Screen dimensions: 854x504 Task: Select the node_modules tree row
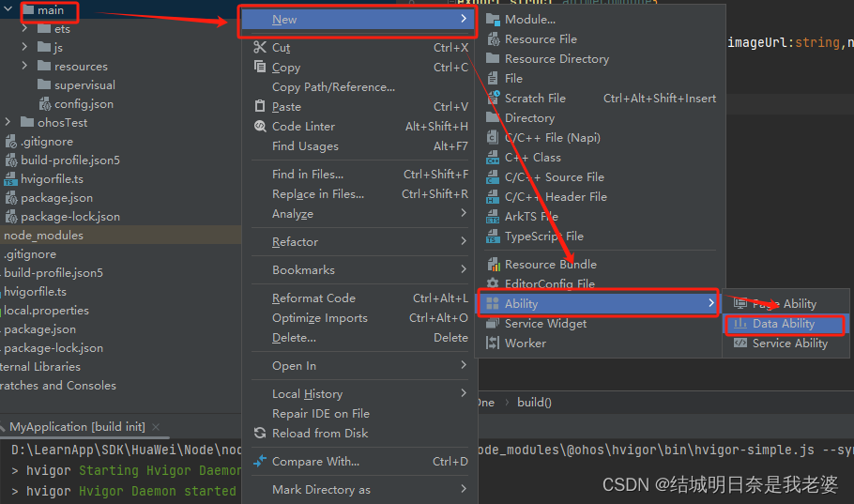click(120, 235)
